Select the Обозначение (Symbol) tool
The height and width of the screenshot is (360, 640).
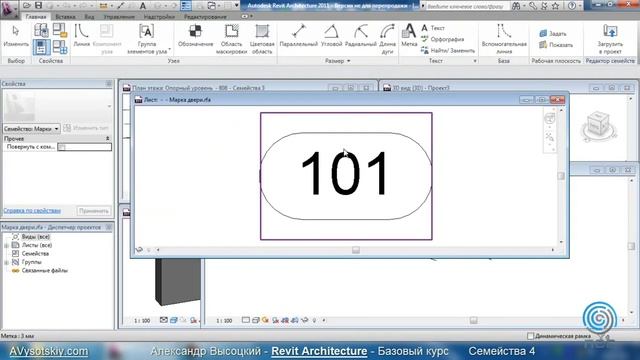pyautogui.click(x=196, y=36)
